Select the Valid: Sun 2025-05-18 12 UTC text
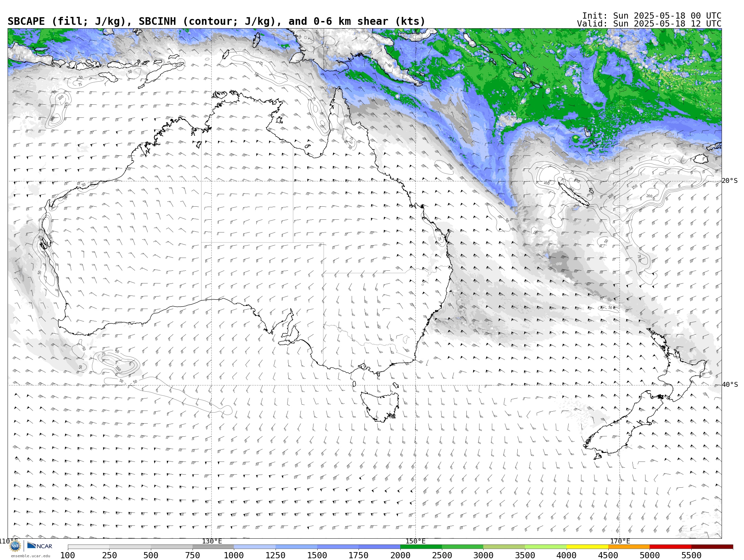Image resolution: width=744 pixels, height=560 pixels. coord(649,24)
